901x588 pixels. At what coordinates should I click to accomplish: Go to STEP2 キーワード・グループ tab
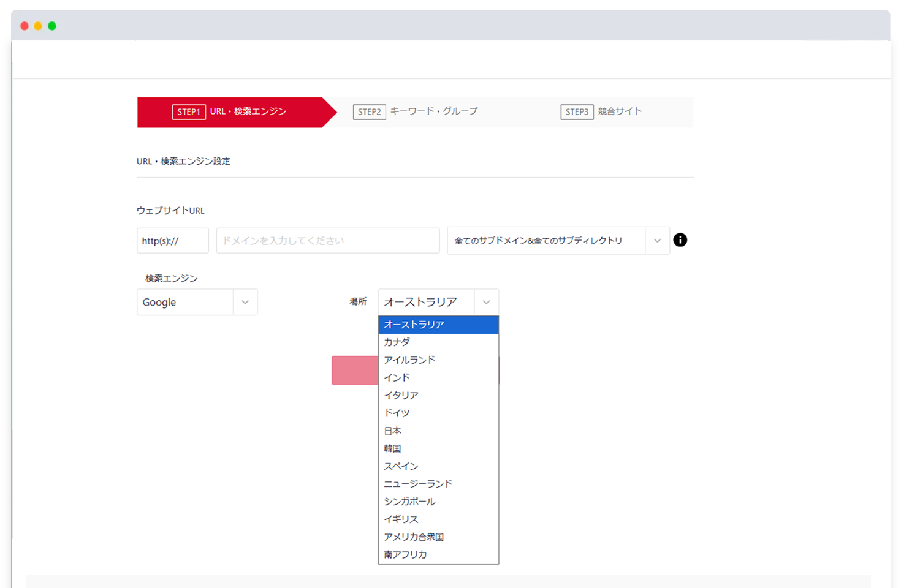tap(416, 111)
